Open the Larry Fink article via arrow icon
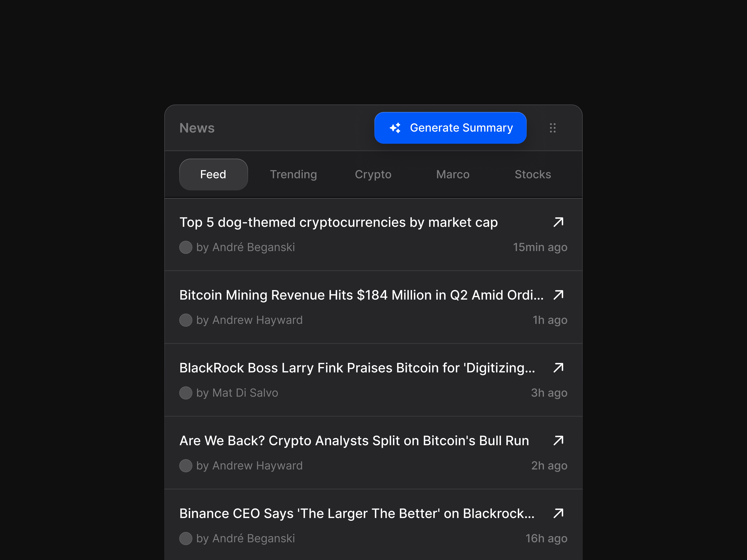This screenshot has width=747, height=560. [559, 367]
